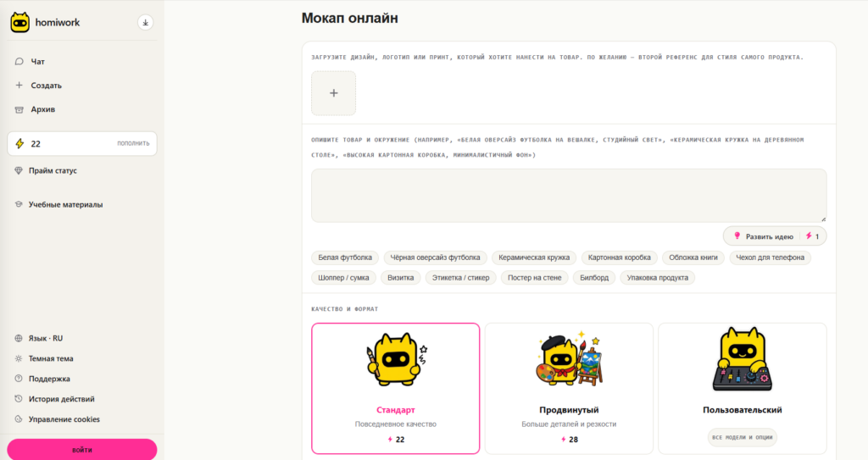
Task: Select the Картонная коробка chip
Action: tap(619, 258)
